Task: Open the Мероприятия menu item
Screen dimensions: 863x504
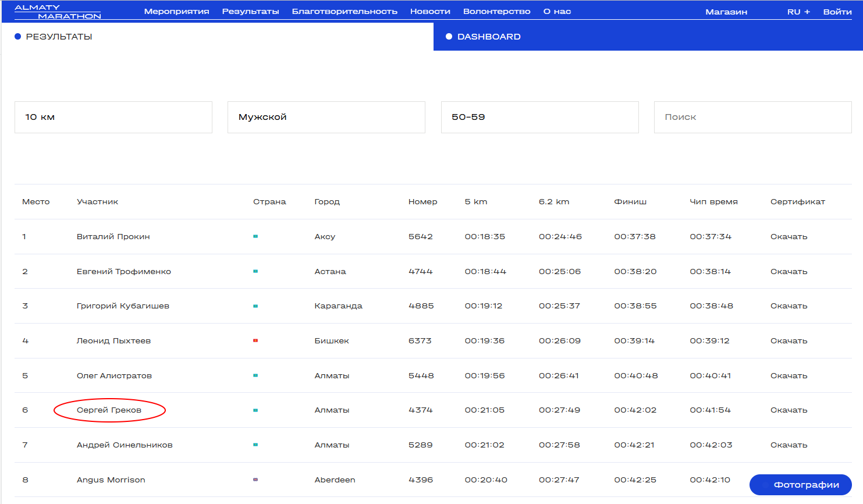Action: pyautogui.click(x=176, y=12)
